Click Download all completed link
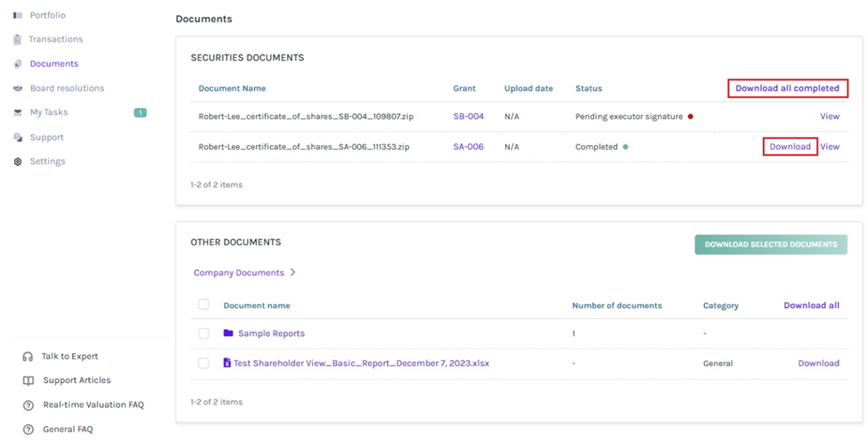Image resolution: width=868 pixels, height=442 pixels. 787,88
